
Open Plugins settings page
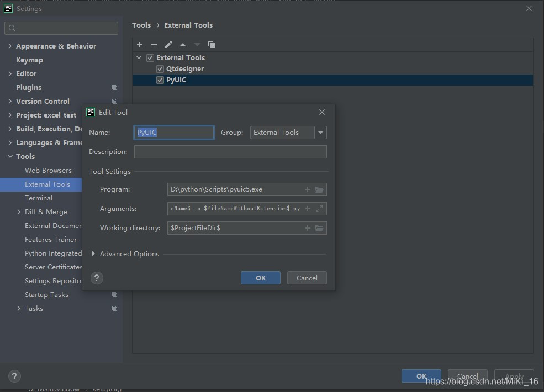coord(29,87)
